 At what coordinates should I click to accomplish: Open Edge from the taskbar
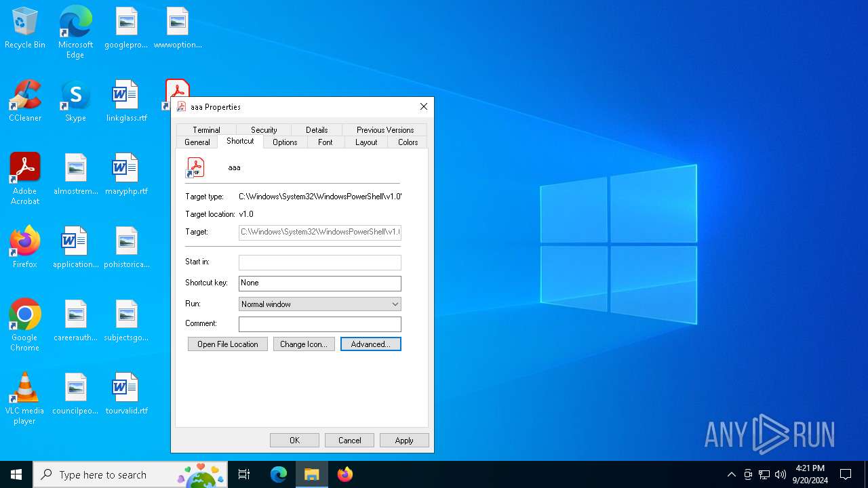click(x=279, y=474)
